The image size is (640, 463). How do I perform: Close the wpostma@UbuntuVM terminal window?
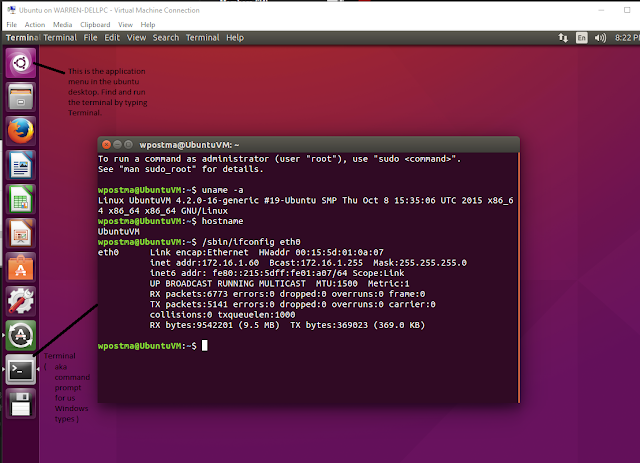coord(106,145)
